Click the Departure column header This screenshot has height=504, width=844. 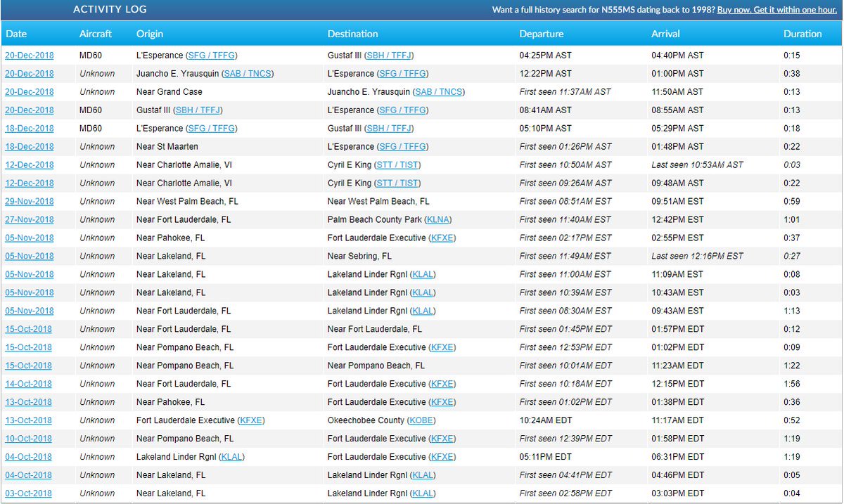(x=542, y=34)
